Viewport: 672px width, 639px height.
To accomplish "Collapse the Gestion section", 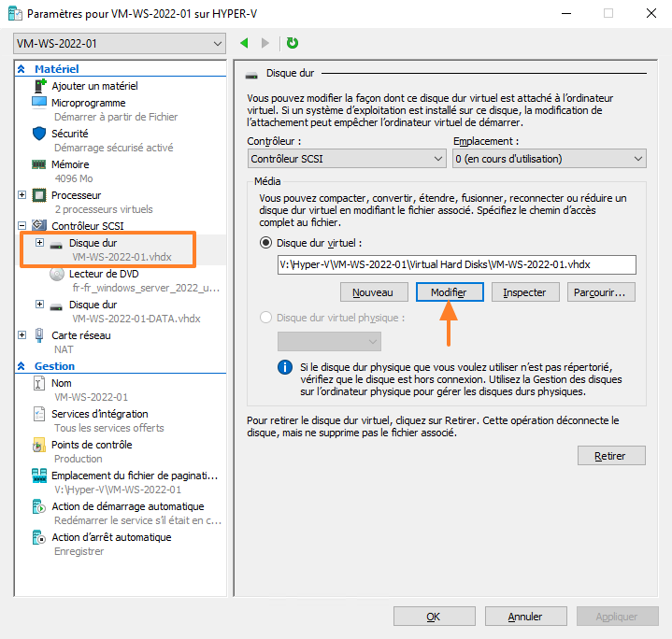I will (x=21, y=366).
